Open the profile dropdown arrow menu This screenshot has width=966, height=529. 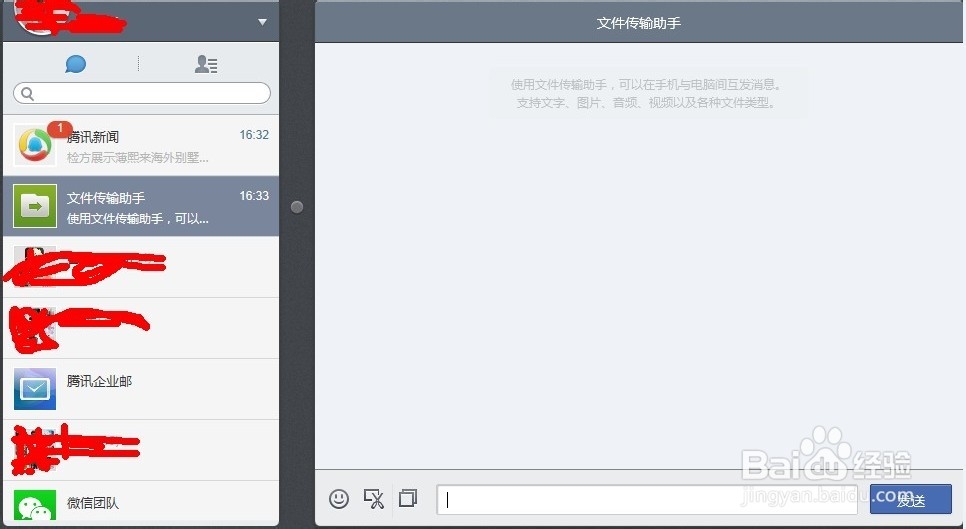[262, 22]
